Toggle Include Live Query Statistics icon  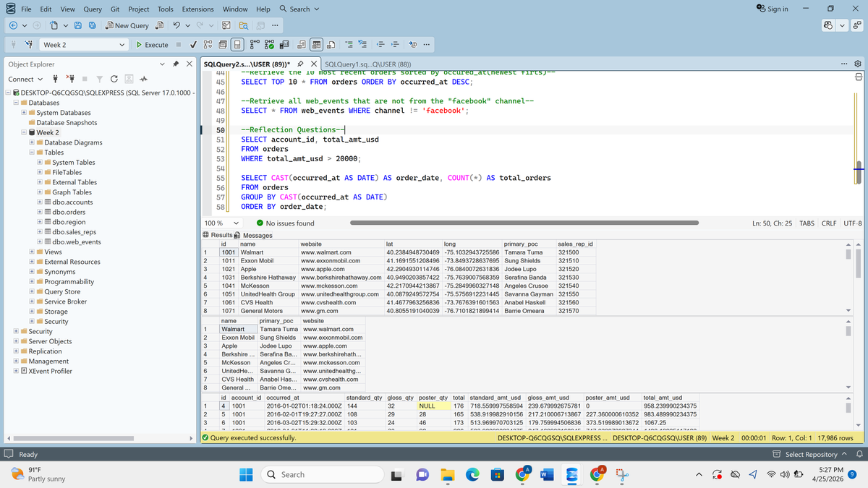click(271, 45)
